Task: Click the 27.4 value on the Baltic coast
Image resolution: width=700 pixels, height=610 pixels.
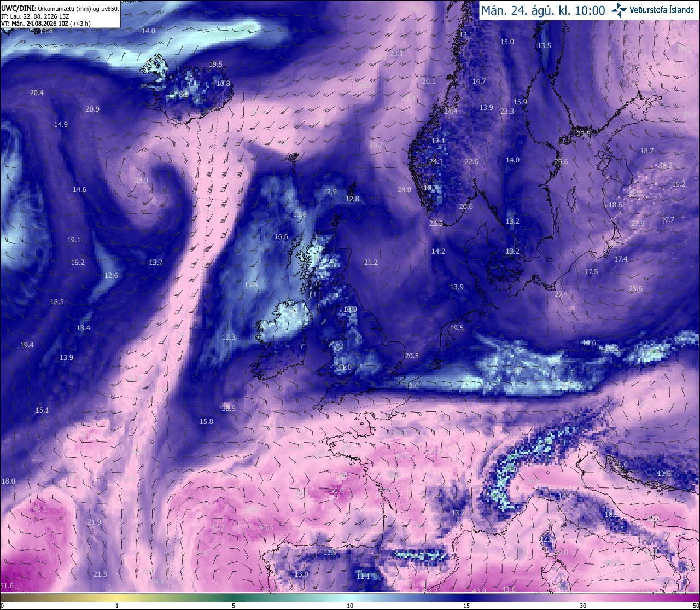Action: pyautogui.click(x=561, y=294)
